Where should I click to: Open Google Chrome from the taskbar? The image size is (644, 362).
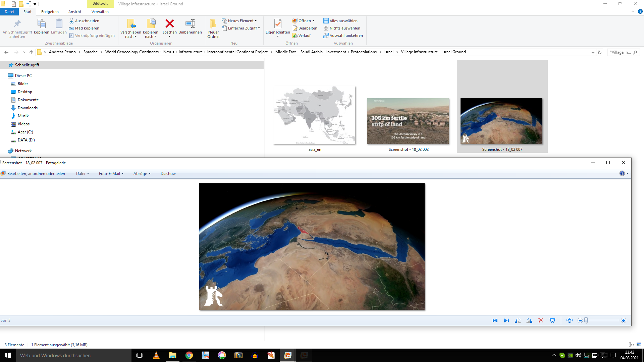pyautogui.click(x=189, y=355)
